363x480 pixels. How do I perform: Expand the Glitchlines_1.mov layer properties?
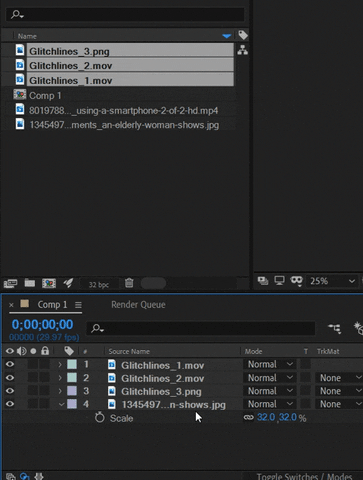[x=60, y=365]
